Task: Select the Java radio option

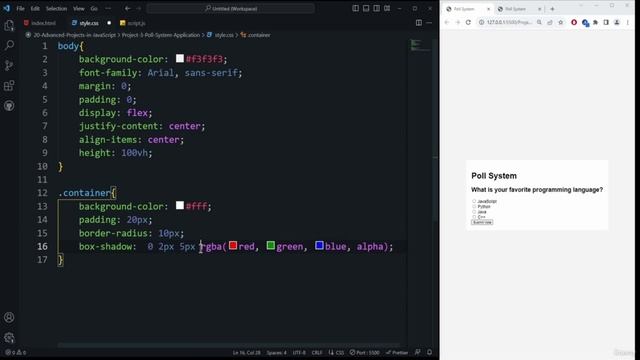Action: click(474, 212)
